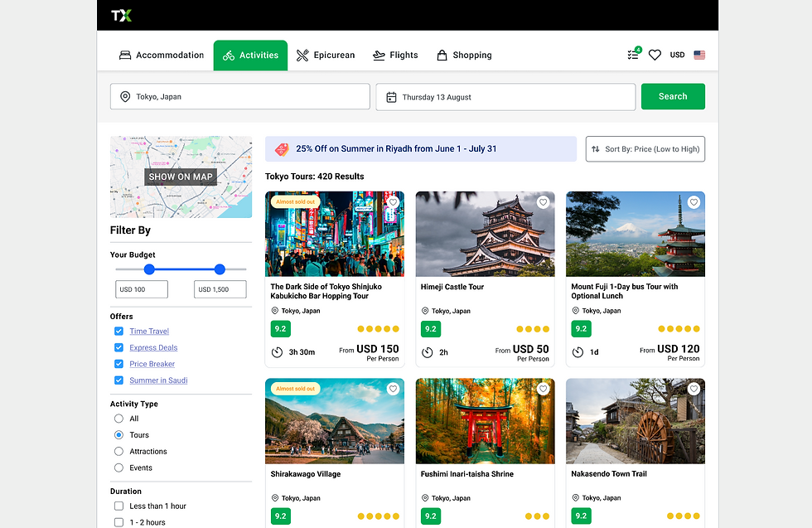Click the Thursday 13 August date field
The height and width of the screenshot is (528, 812).
click(506, 97)
